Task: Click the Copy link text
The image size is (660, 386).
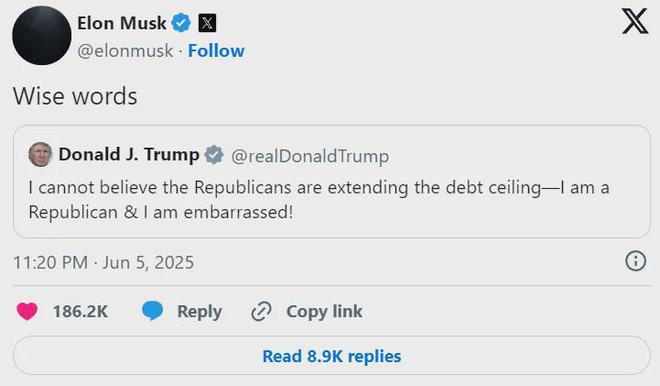Action: pos(324,311)
